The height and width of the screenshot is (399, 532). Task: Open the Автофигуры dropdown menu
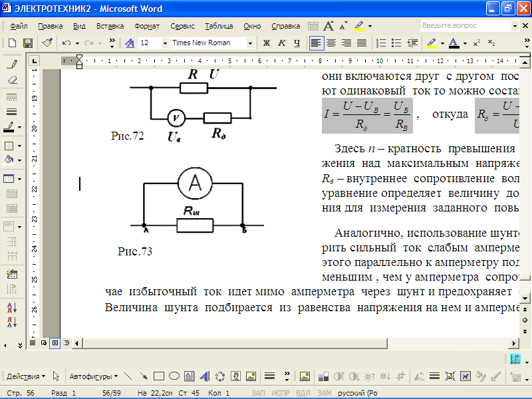[93, 376]
